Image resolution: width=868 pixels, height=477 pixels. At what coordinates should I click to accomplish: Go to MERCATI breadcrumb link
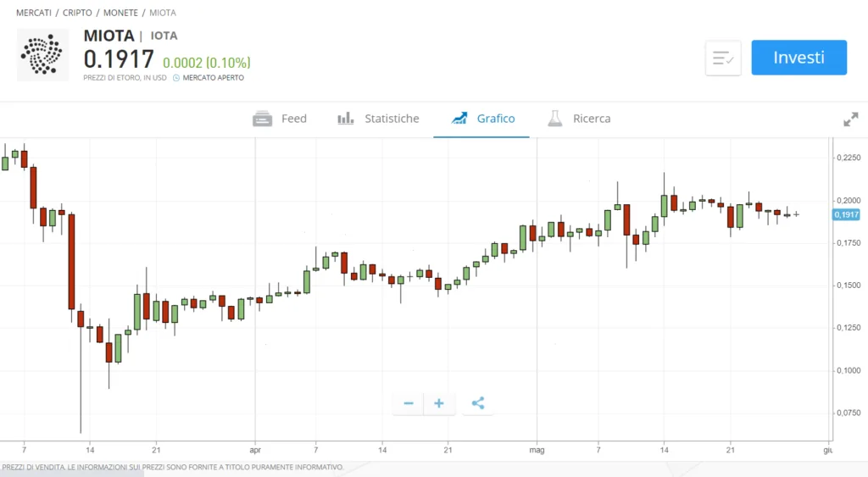[x=34, y=13]
